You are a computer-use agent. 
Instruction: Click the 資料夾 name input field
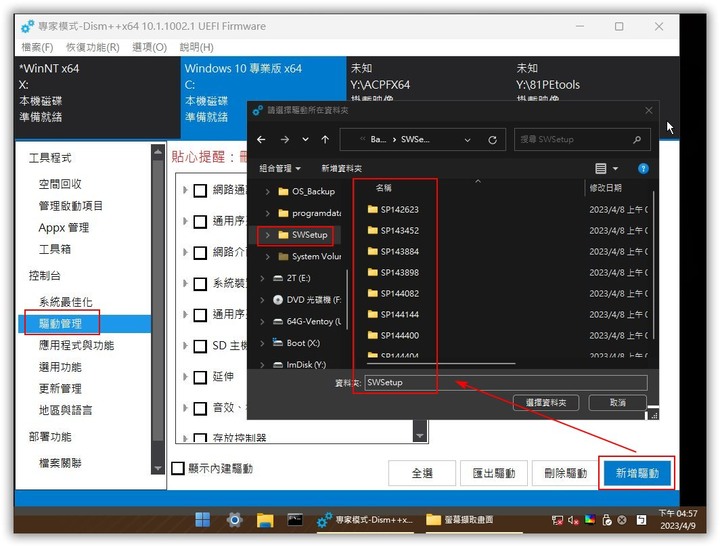point(506,383)
